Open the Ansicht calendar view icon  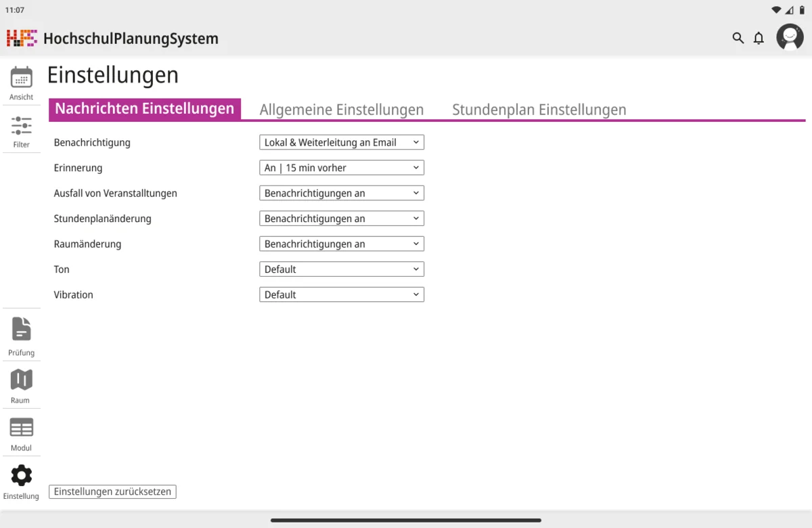click(21, 78)
